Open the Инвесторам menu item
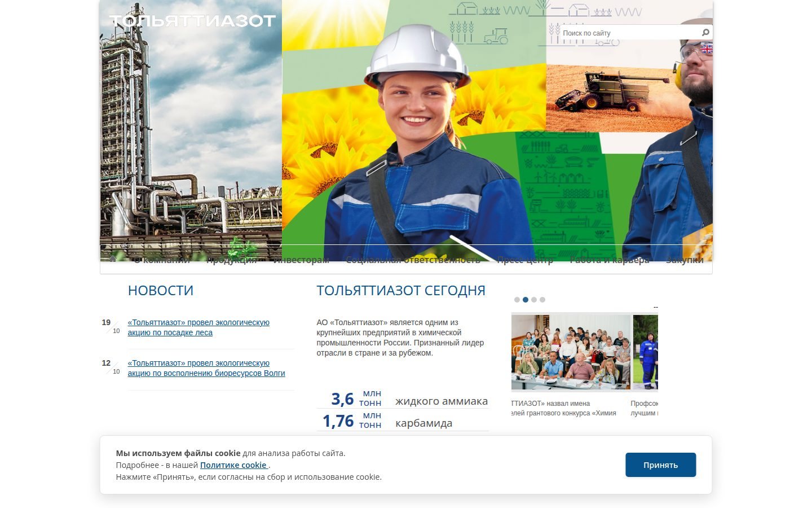 (301, 260)
